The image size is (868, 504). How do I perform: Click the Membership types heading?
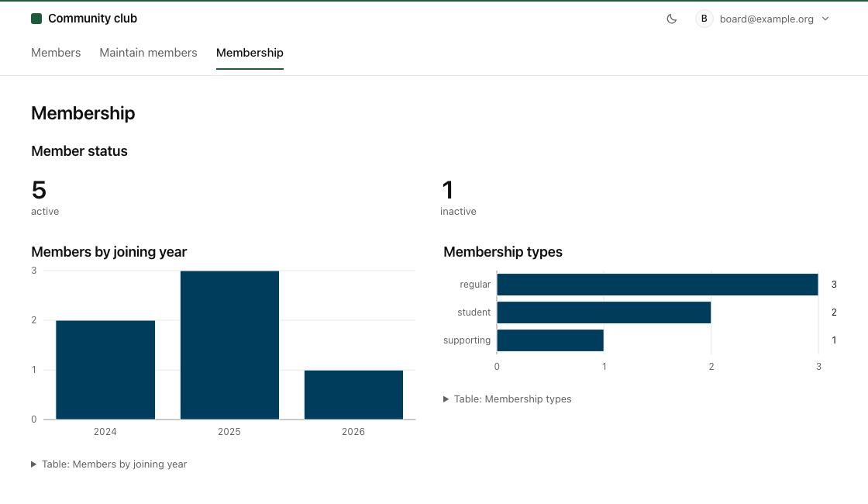coord(503,252)
